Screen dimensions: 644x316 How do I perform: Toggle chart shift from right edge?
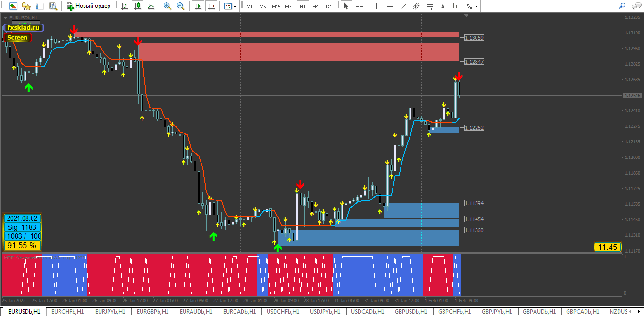coord(211,6)
